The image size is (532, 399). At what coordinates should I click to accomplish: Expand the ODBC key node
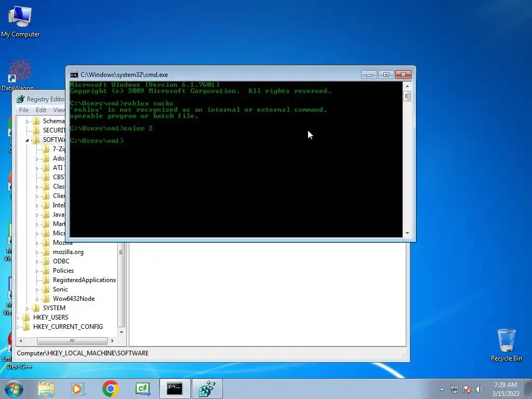pos(37,262)
